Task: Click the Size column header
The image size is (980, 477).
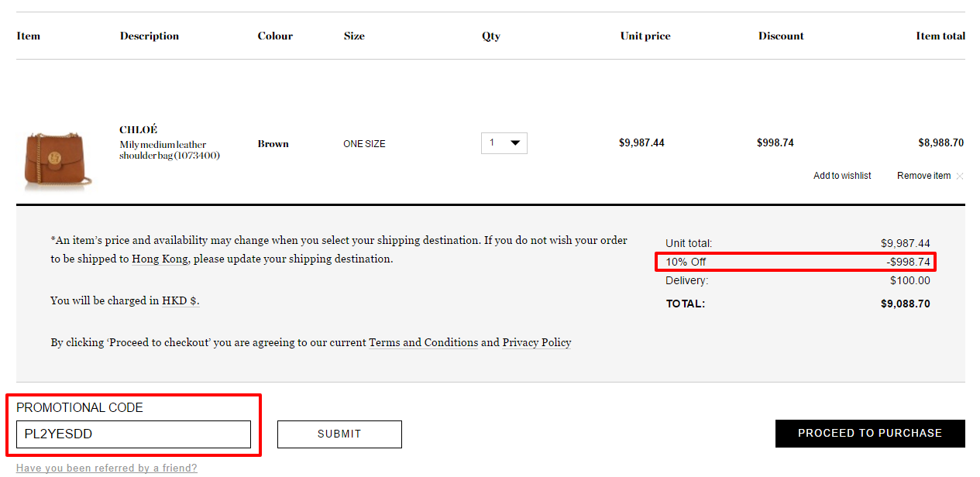Action: (354, 36)
